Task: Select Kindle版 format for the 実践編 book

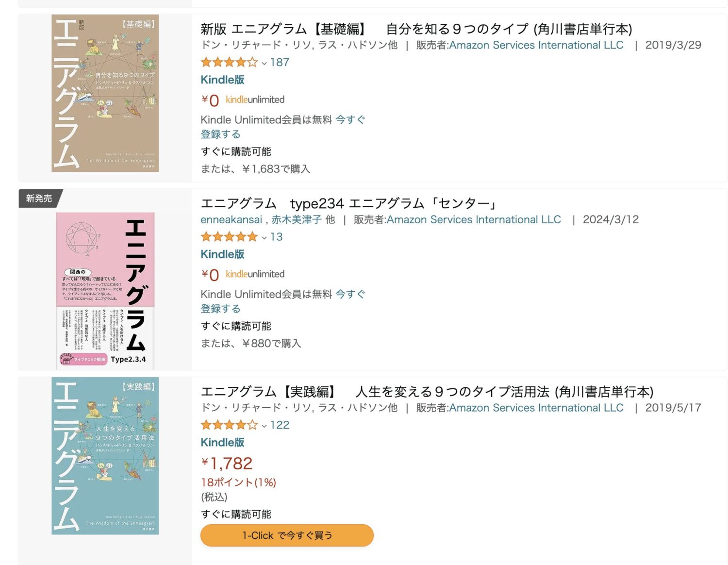Action: point(222,443)
